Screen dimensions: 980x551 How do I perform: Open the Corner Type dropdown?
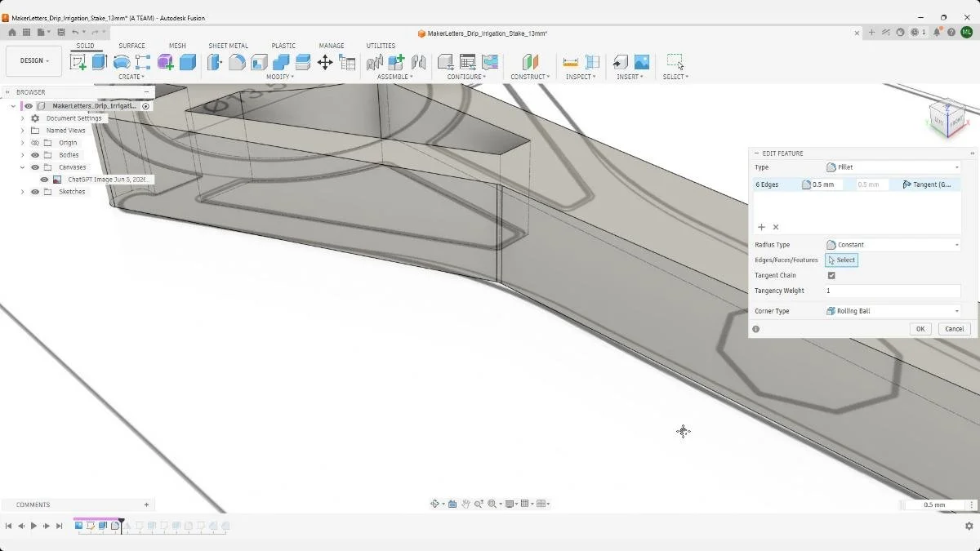pyautogui.click(x=893, y=311)
